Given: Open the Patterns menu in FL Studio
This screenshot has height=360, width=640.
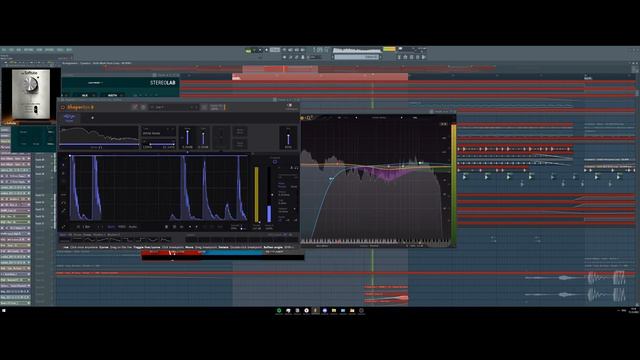Looking at the screenshot, I should point(29,50).
